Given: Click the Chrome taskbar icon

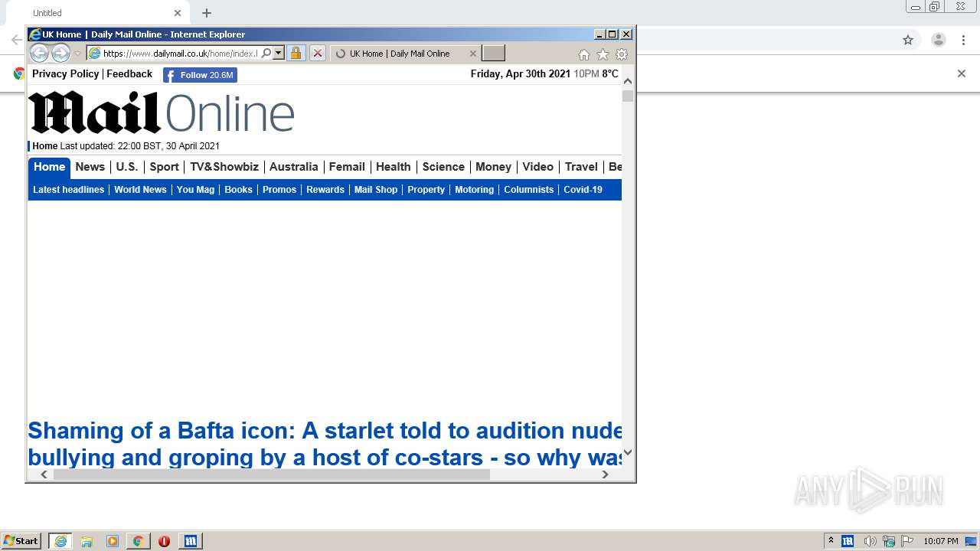Looking at the screenshot, I should click(138, 541).
